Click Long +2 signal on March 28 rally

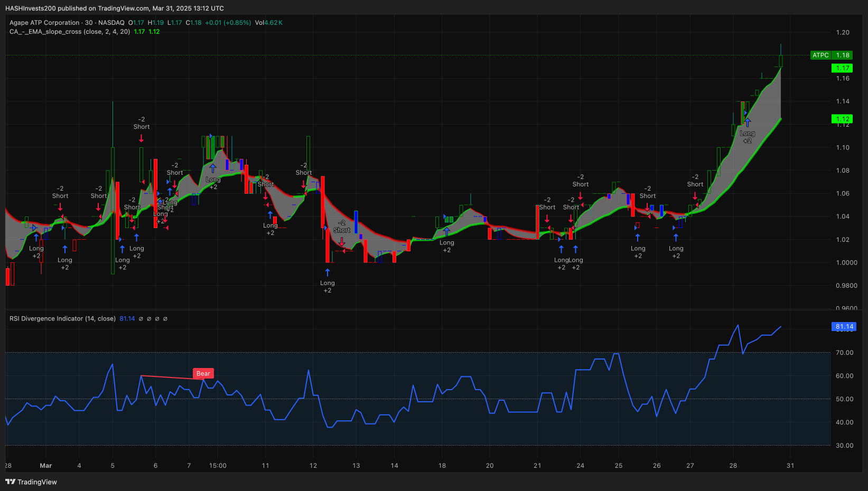pos(748,137)
